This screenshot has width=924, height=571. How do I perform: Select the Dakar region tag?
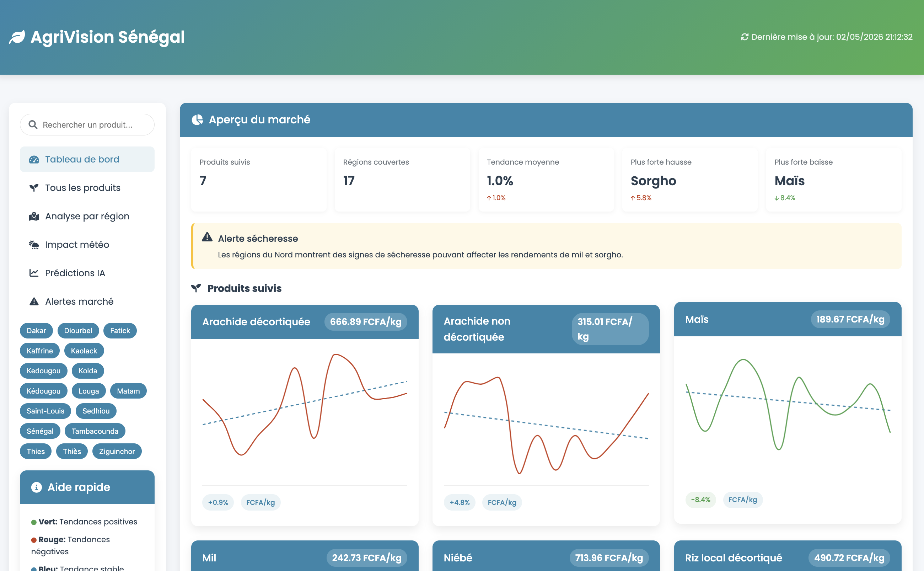(36, 331)
